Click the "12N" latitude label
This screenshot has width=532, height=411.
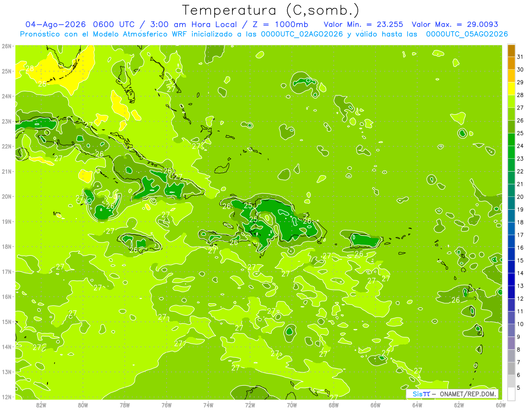pos(6,397)
